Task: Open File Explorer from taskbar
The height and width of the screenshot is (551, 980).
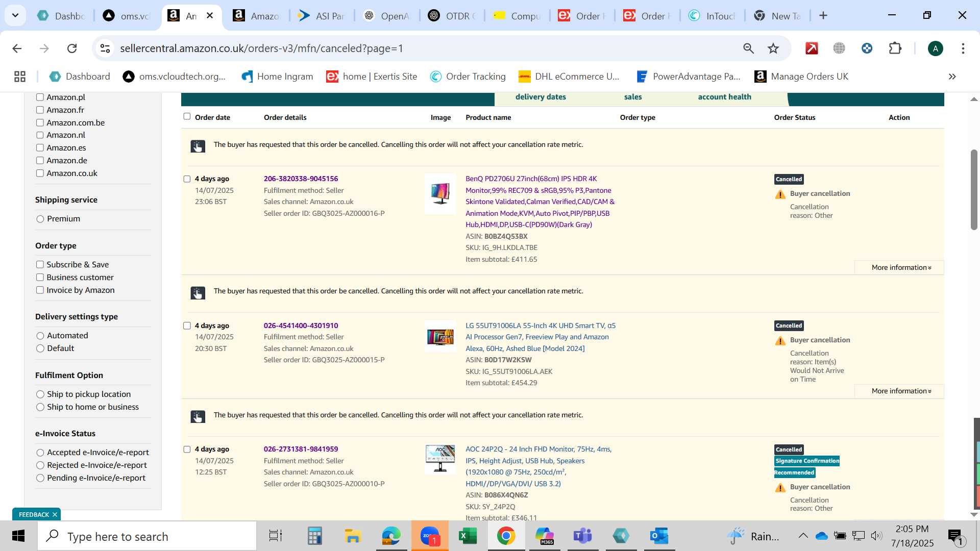Action: click(353, 536)
